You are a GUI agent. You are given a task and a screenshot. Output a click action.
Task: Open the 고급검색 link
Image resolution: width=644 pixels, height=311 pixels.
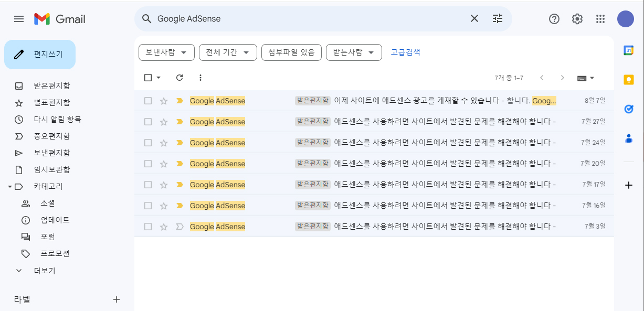click(405, 52)
